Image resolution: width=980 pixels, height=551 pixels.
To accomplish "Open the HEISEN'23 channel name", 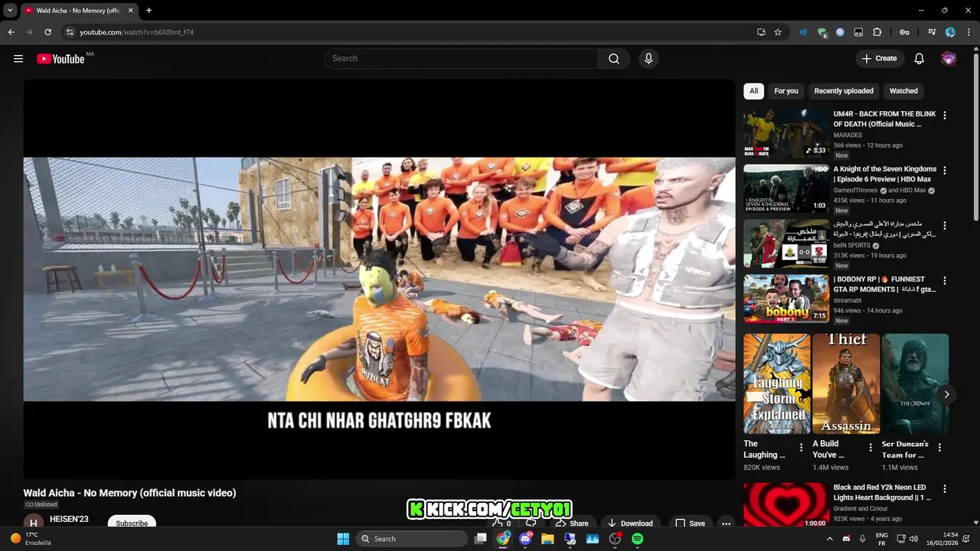I will click(x=69, y=519).
